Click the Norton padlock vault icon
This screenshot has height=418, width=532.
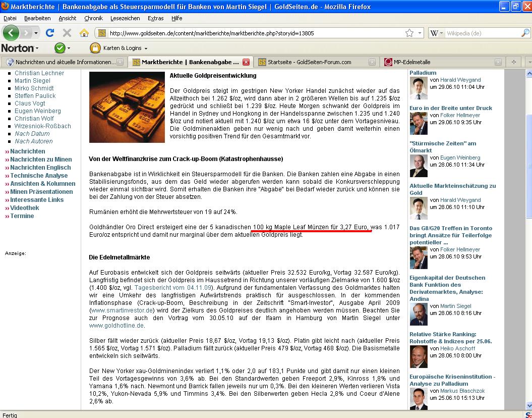(95, 48)
